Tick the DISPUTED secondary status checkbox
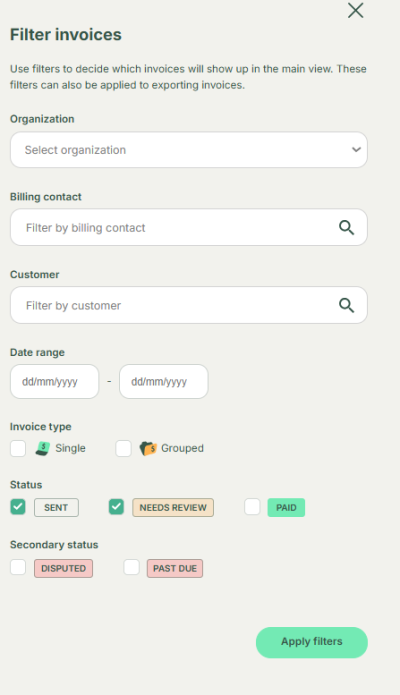This screenshot has width=400, height=695. click(18, 567)
